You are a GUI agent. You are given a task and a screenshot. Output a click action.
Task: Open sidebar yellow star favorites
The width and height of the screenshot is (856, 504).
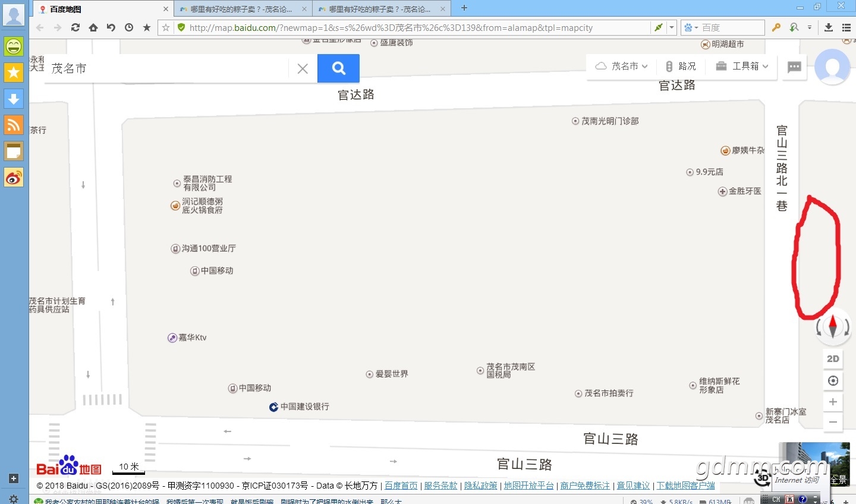tap(14, 73)
